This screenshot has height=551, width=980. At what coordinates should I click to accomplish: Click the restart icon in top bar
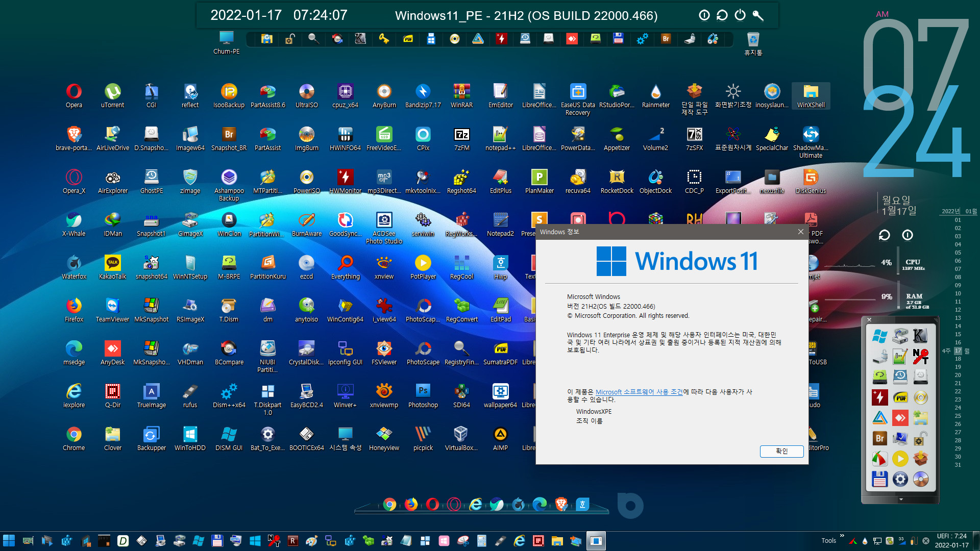[x=722, y=15]
